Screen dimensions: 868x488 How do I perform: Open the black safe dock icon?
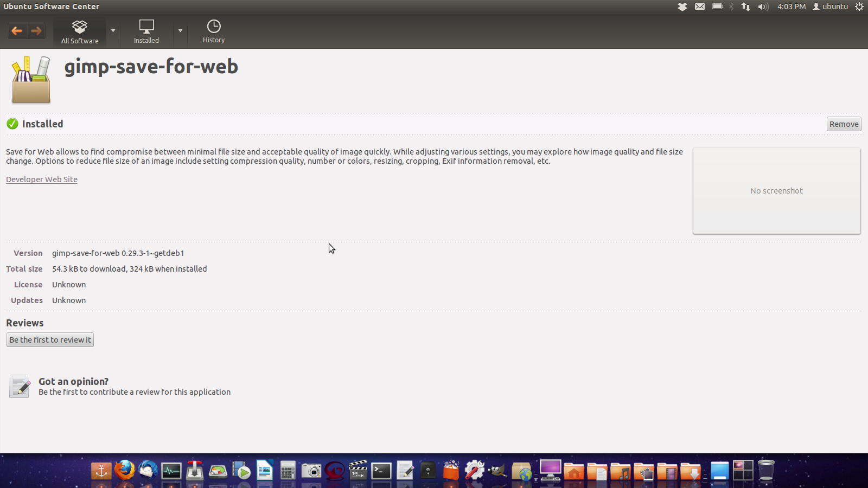(428, 471)
